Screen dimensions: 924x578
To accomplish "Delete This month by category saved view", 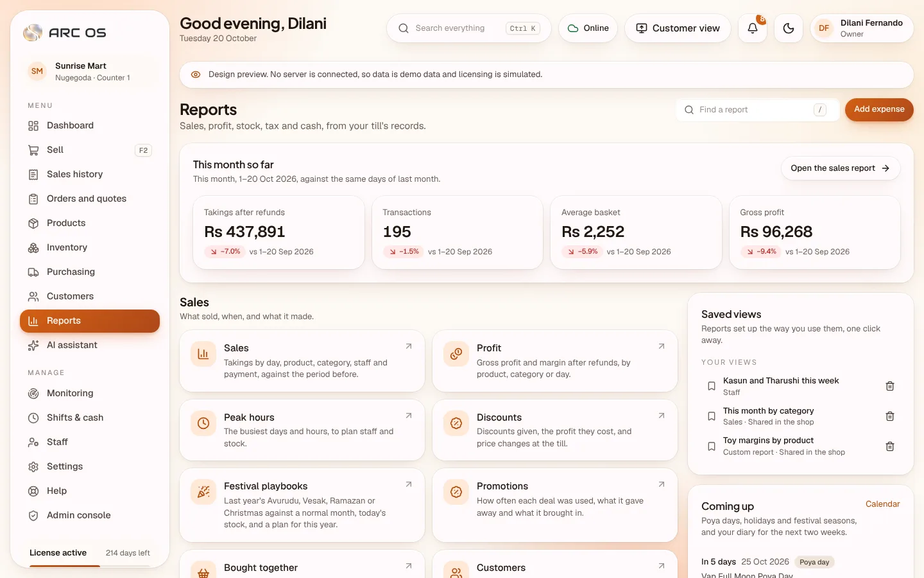I will pos(890,416).
